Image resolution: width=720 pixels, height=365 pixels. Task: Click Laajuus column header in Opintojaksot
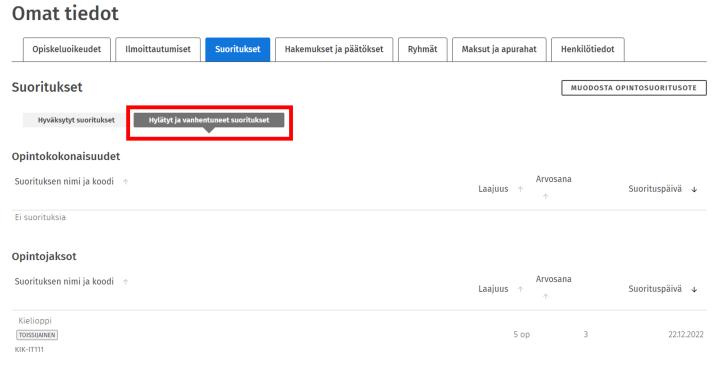pyautogui.click(x=493, y=289)
